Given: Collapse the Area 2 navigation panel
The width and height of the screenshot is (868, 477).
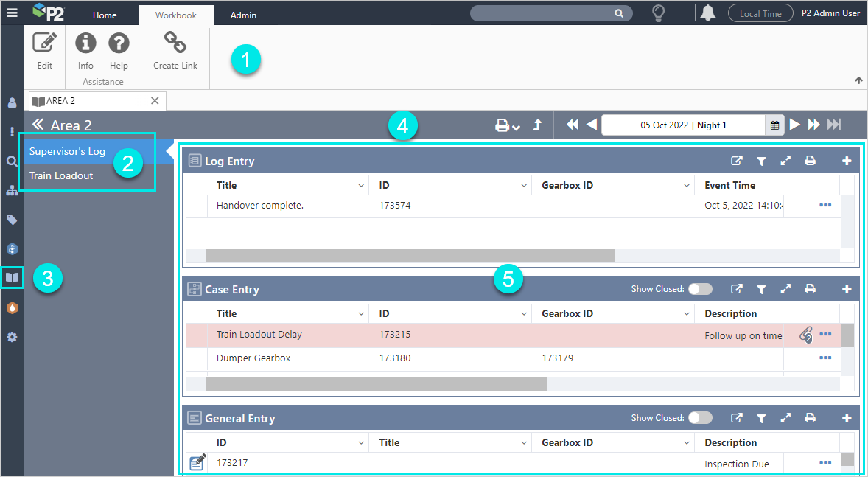Looking at the screenshot, I should [x=38, y=125].
